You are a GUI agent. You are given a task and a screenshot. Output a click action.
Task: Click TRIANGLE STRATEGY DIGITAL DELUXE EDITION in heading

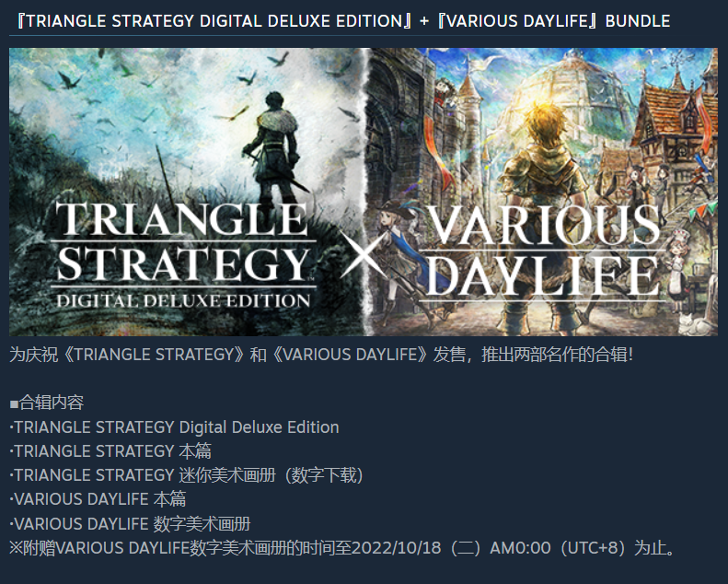coord(214,21)
